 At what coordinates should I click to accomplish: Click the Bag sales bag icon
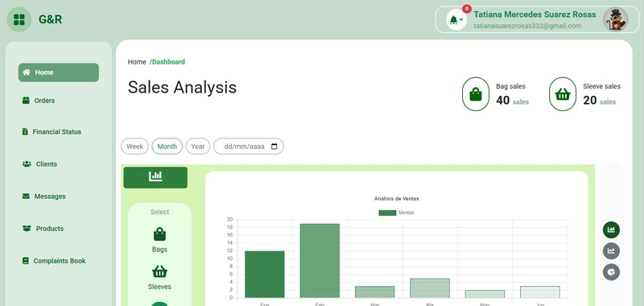point(476,94)
